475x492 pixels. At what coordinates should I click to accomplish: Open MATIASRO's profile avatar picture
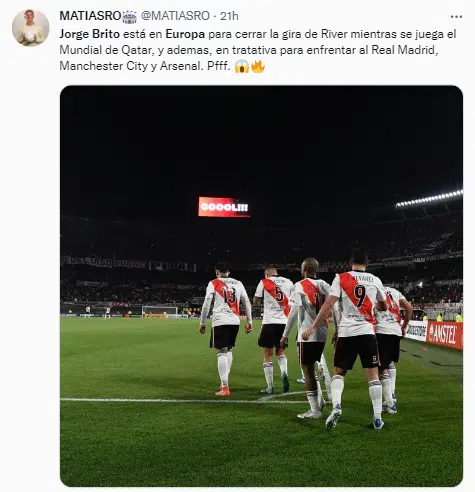[x=30, y=27]
